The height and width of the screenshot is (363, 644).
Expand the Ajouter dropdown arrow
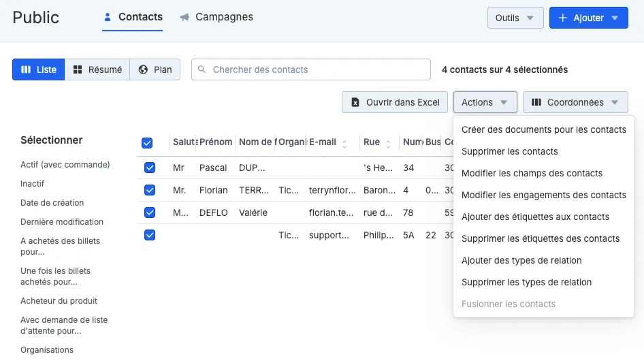[615, 18]
